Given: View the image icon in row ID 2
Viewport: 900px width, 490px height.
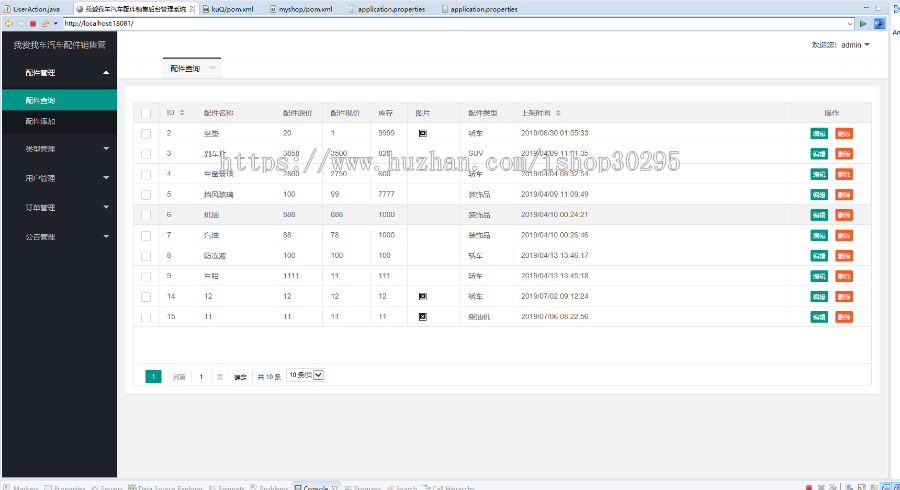Looking at the screenshot, I should [x=423, y=133].
